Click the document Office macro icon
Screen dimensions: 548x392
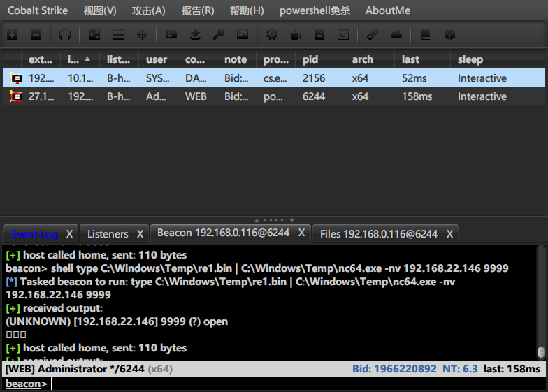319,35
